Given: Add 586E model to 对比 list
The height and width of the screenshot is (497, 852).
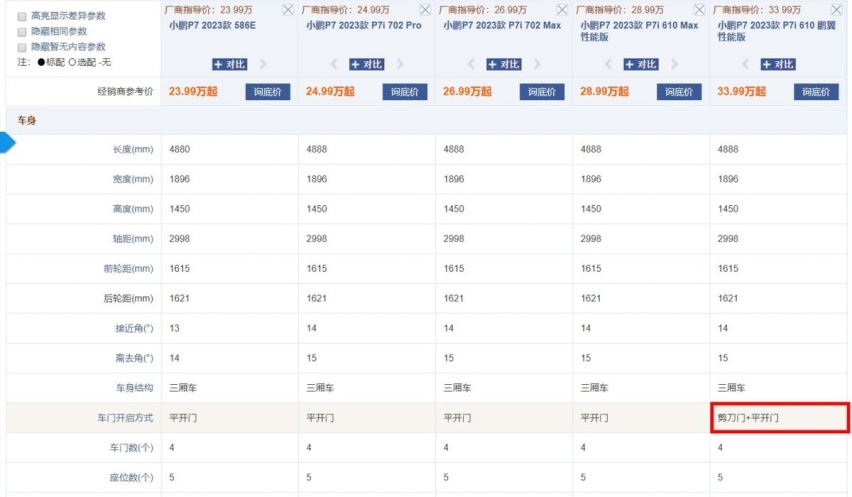Looking at the screenshot, I should coord(230,64).
